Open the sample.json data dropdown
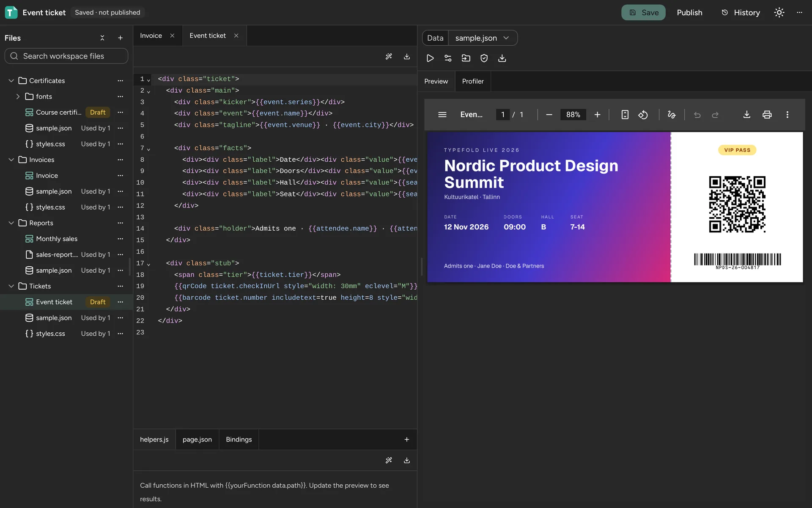 [x=483, y=38]
